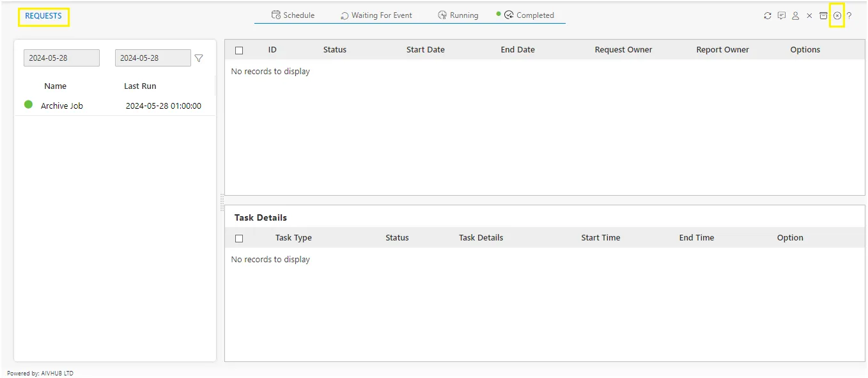This screenshot has height=378, width=868.
Task: Click the Task Type column header
Action: [x=293, y=238]
